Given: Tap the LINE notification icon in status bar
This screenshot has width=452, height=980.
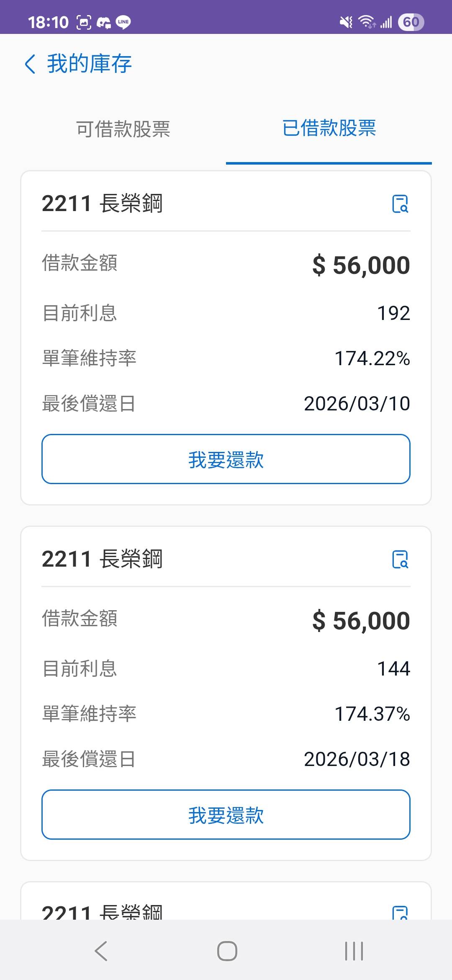Looking at the screenshot, I should tap(123, 22).
